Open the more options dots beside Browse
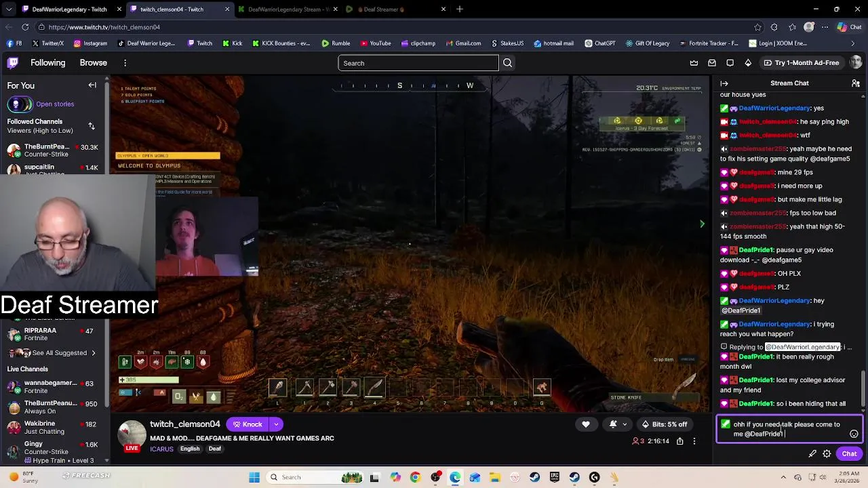 point(125,63)
